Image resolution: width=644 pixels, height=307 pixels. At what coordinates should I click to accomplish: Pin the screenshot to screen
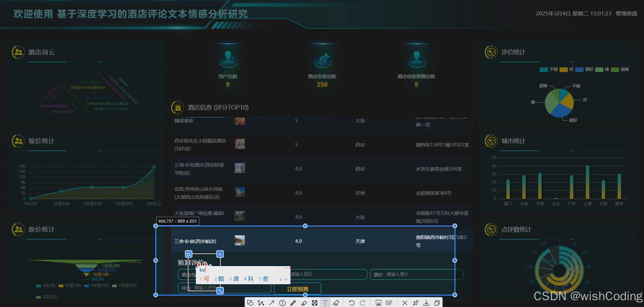[416, 303]
